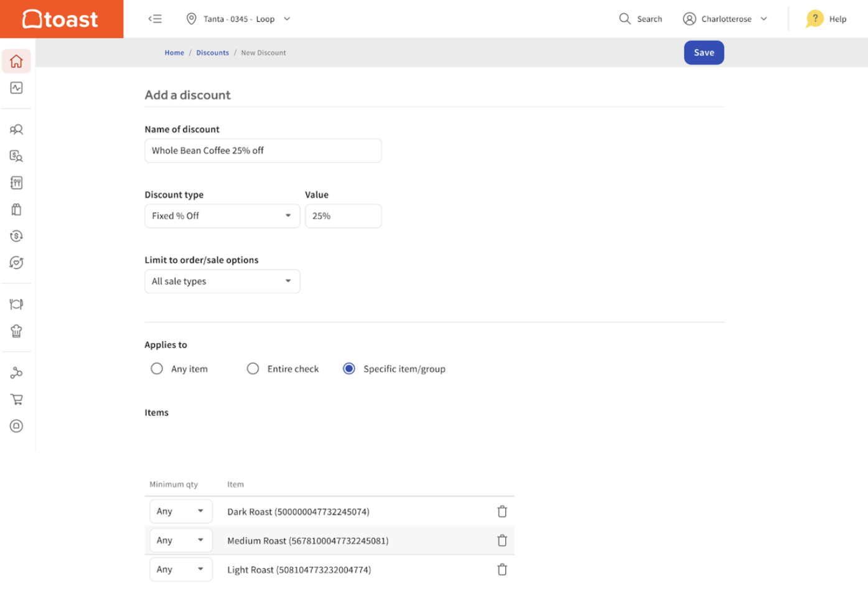This screenshot has height=612, width=868.
Task: Collapse the sidebar navigation menu
Action: click(155, 19)
